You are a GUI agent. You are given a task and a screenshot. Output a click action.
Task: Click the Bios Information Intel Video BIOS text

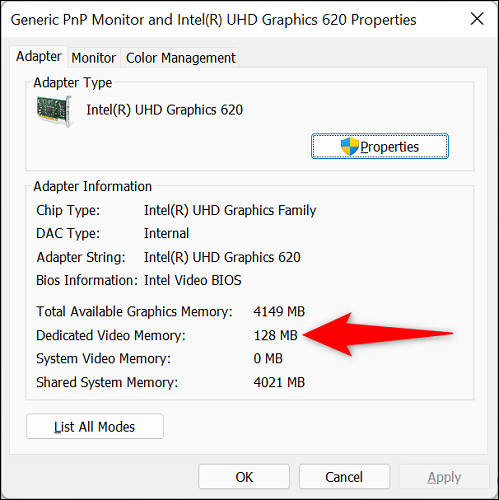[x=193, y=280]
